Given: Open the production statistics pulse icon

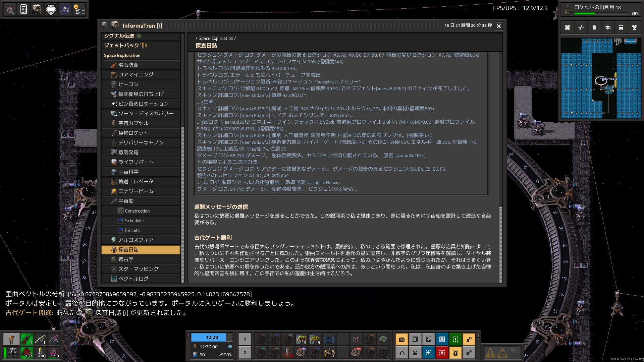Looking at the screenshot, I should [581, 27].
